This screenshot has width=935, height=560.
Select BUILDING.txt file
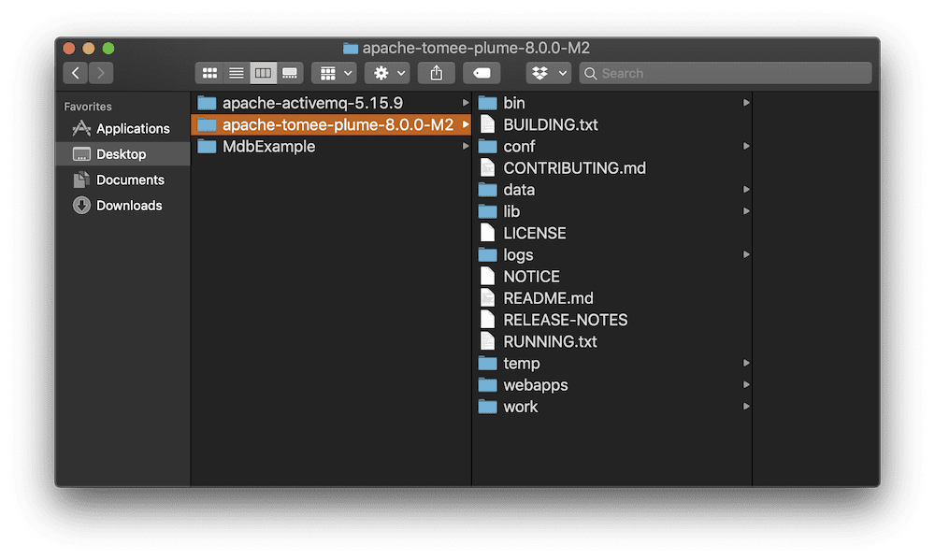pyautogui.click(x=611, y=124)
